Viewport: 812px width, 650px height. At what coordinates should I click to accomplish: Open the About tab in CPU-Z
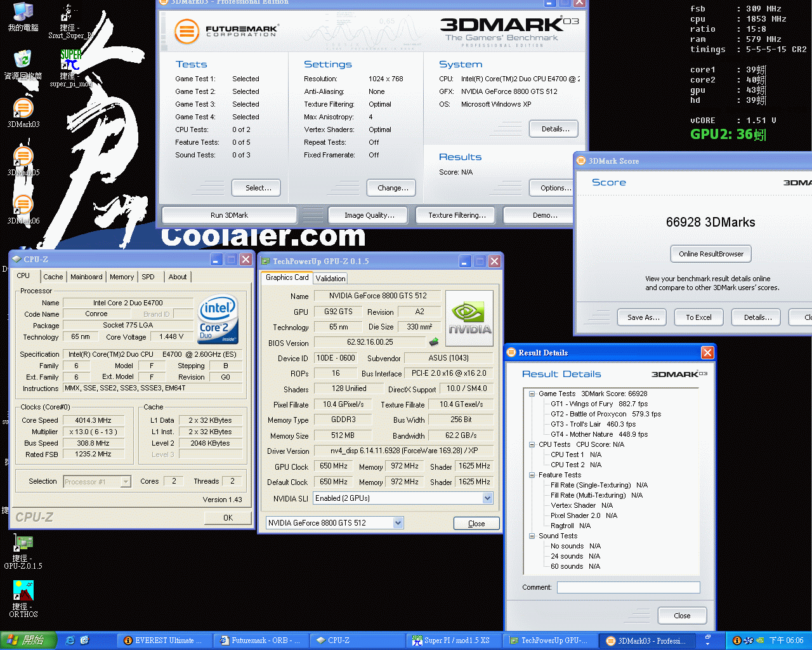[x=178, y=277]
